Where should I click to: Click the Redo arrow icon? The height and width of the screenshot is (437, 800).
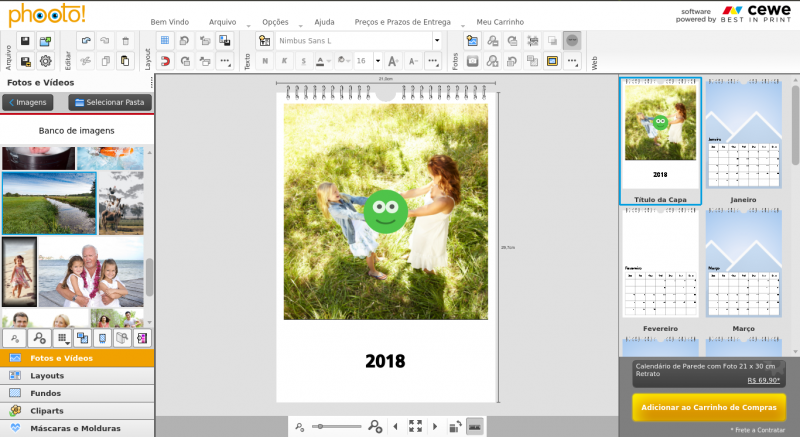(x=105, y=41)
